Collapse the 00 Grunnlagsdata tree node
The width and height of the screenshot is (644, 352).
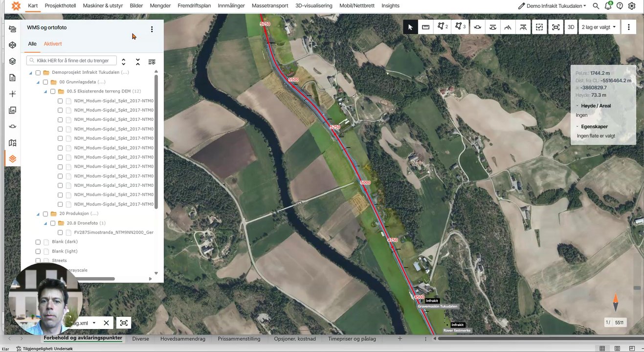pyautogui.click(x=38, y=82)
